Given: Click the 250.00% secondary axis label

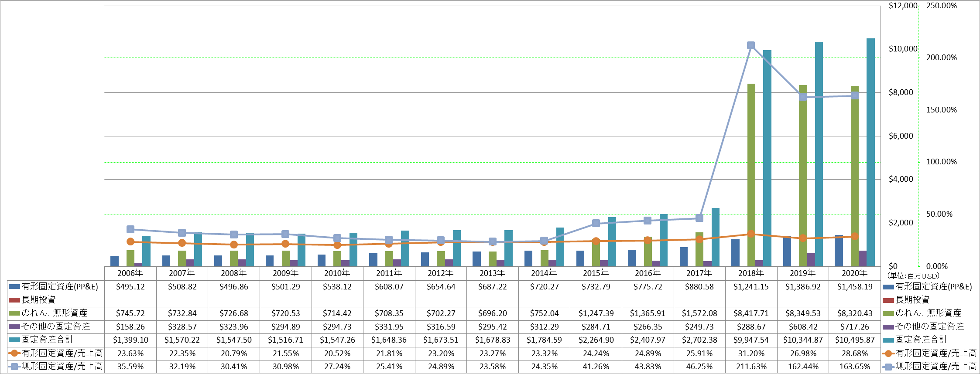Looking at the screenshot, I should tap(941, 6).
